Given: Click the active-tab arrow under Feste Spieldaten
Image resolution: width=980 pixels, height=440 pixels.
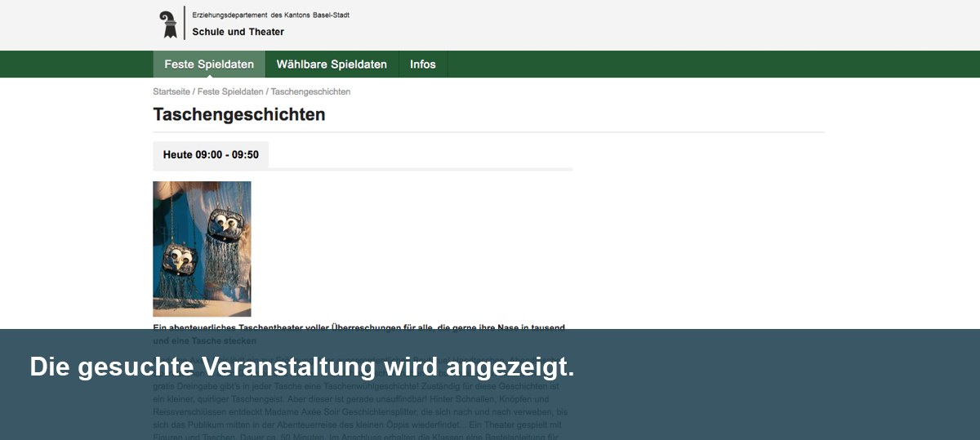Looking at the screenshot, I should [209, 76].
